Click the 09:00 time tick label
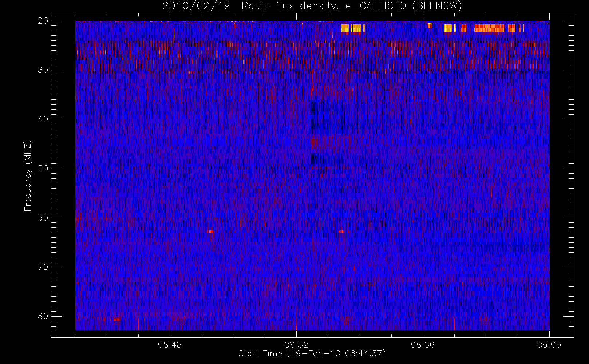 [x=549, y=345]
